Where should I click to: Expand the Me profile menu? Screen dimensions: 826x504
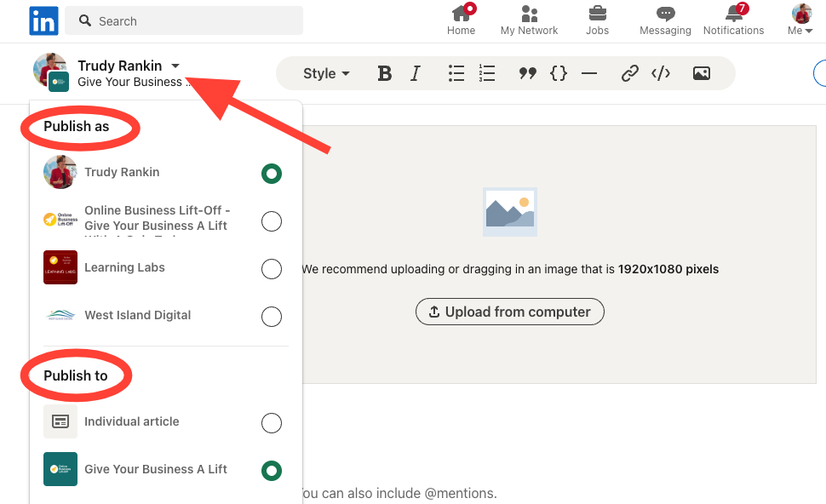(x=800, y=20)
